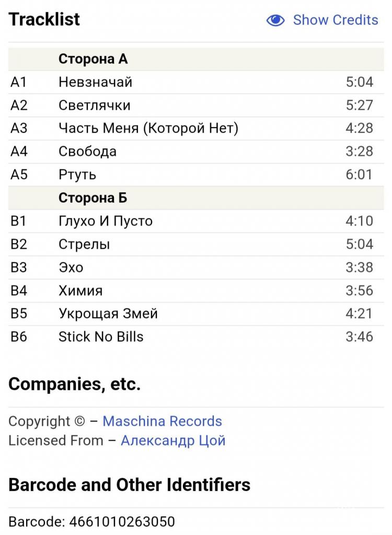Select track B5 Укрощая Змей
Screen dimensions: 392x535
pyautogui.click(x=196, y=314)
